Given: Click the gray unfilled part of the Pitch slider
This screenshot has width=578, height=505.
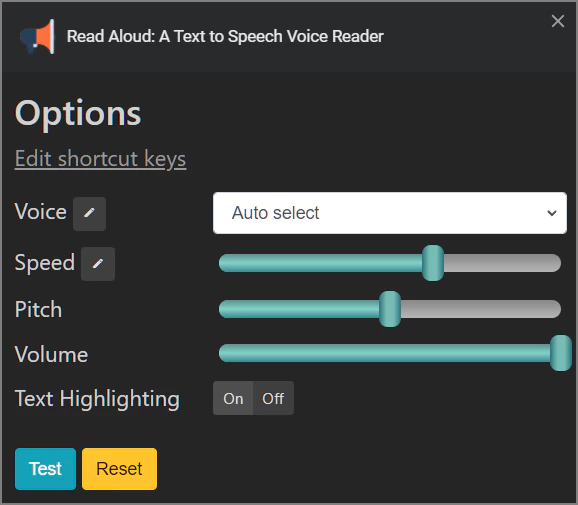Looking at the screenshot, I should (x=481, y=309).
